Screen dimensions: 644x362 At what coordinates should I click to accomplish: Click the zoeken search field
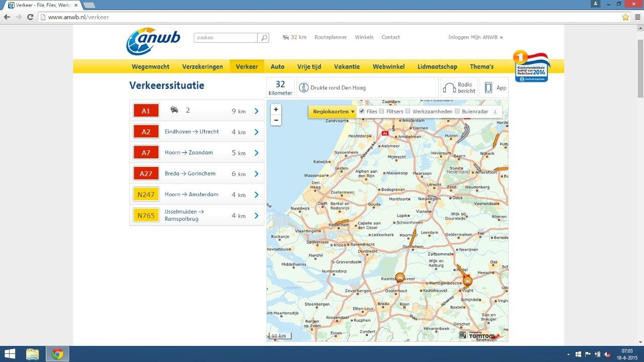click(226, 38)
